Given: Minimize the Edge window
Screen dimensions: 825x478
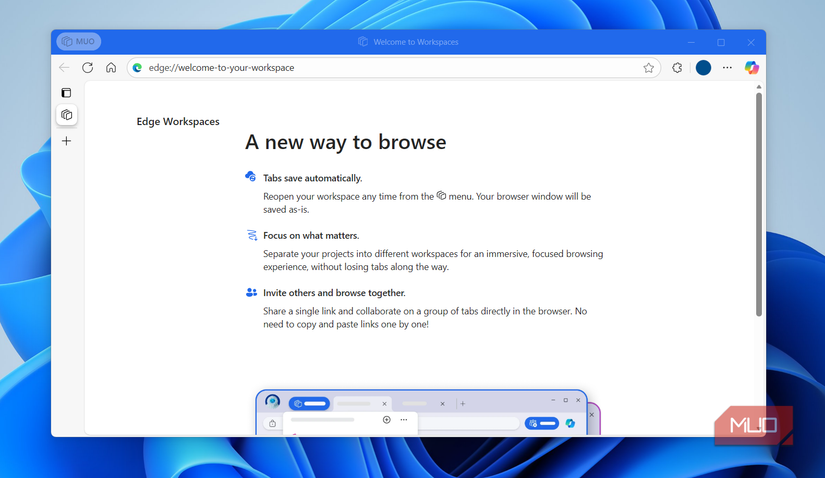Looking at the screenshot, I should point(691,42).
